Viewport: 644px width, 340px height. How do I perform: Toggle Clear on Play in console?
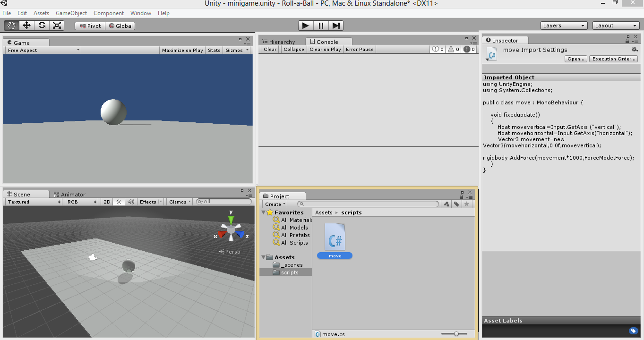[x=325, y=49]
